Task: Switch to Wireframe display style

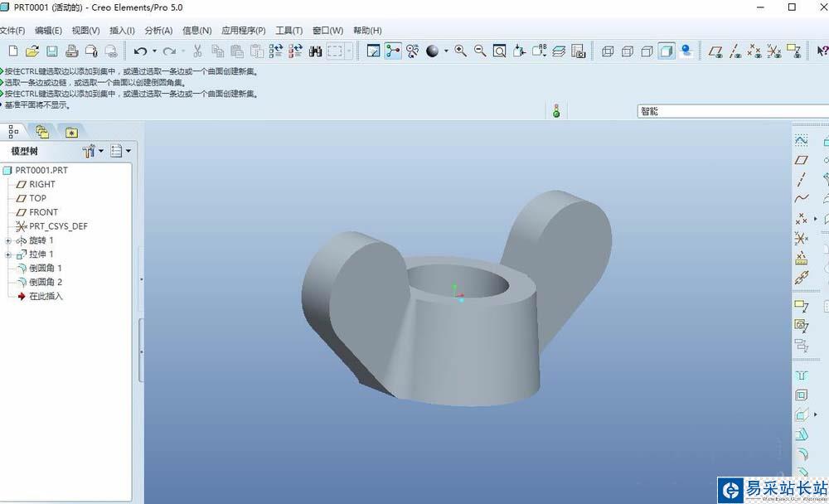Action: coord(608,51)
